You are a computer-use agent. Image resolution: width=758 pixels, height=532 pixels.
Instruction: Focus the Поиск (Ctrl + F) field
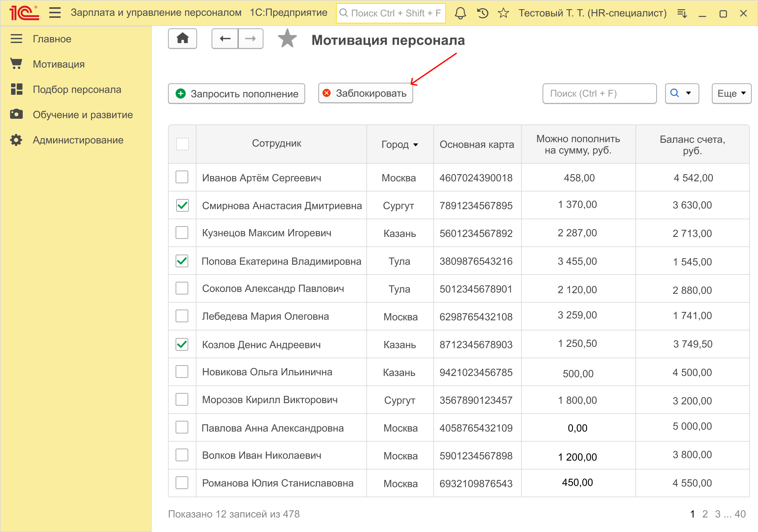[599, 94]
